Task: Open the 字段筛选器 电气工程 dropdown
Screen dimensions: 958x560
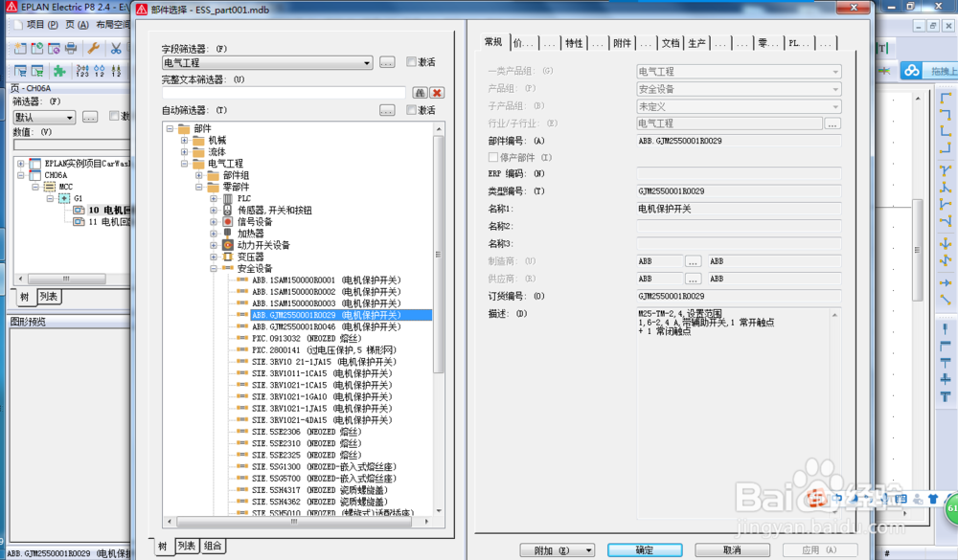Action: click(x=367, y=62)
